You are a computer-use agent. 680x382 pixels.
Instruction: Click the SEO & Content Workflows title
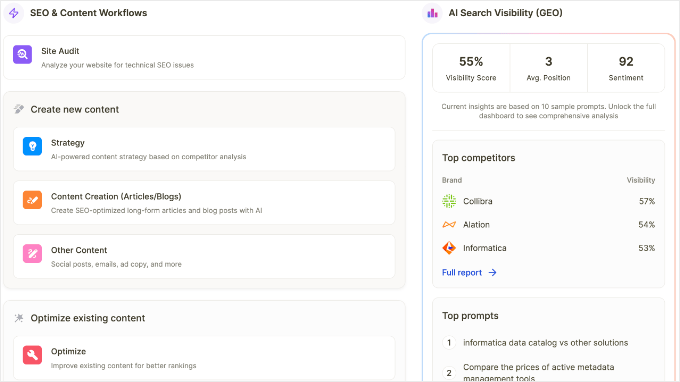[x=88, y=13]
